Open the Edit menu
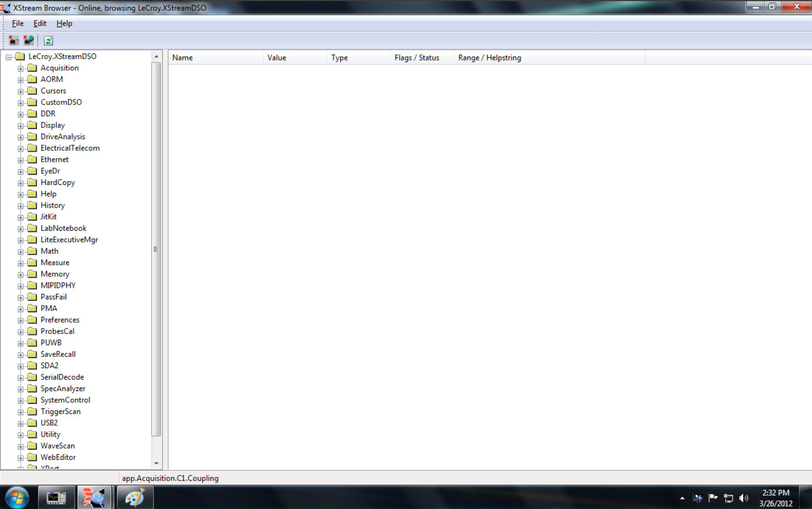The image size is (812, 509). (40, 23)
